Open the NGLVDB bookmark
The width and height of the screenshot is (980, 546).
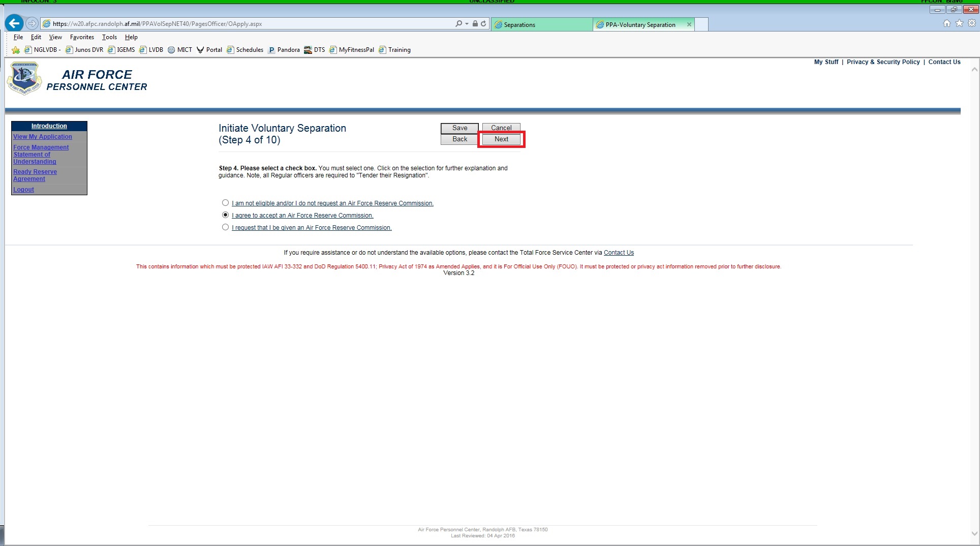point(43,50)
